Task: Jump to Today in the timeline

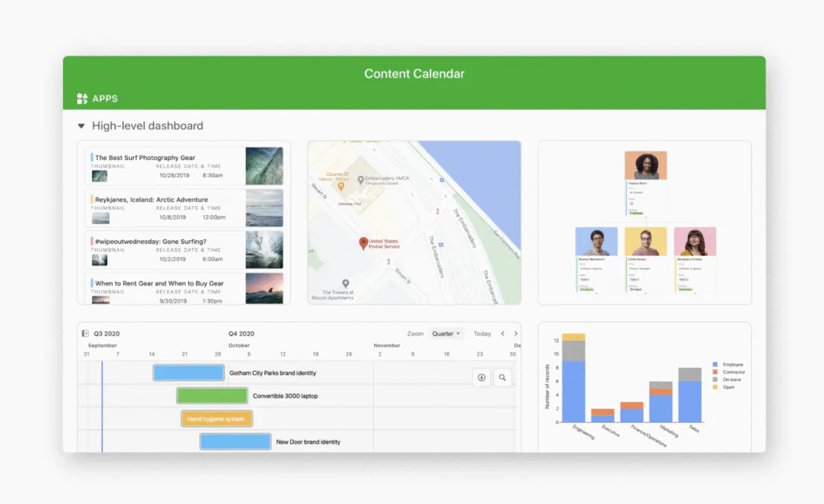Action: [x=483, y=334]
